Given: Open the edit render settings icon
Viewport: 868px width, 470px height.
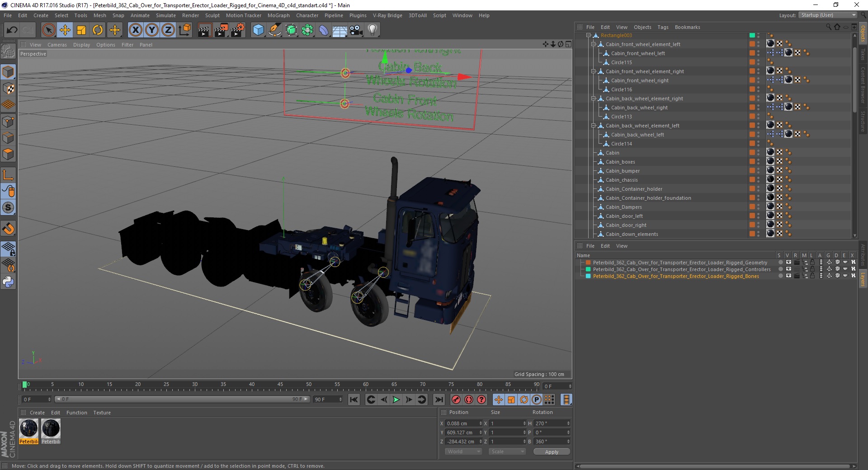Looking at the screenshot, I should coord(238,30).
